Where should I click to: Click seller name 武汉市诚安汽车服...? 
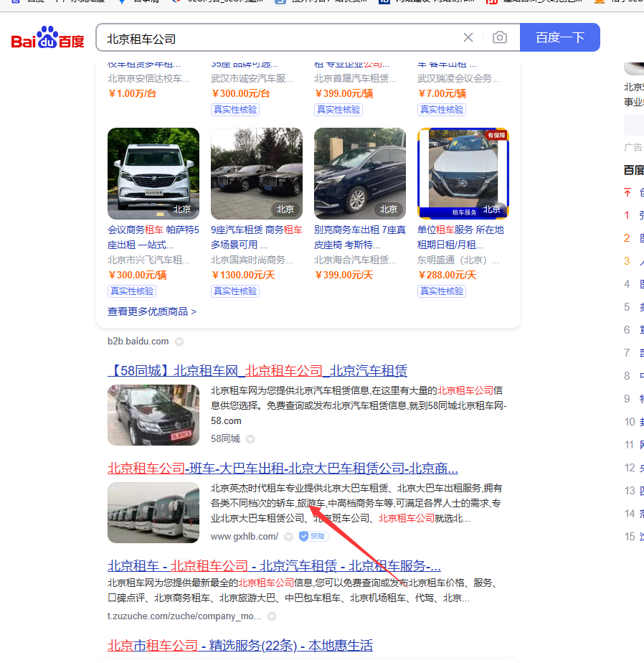[x=252, y=79]
